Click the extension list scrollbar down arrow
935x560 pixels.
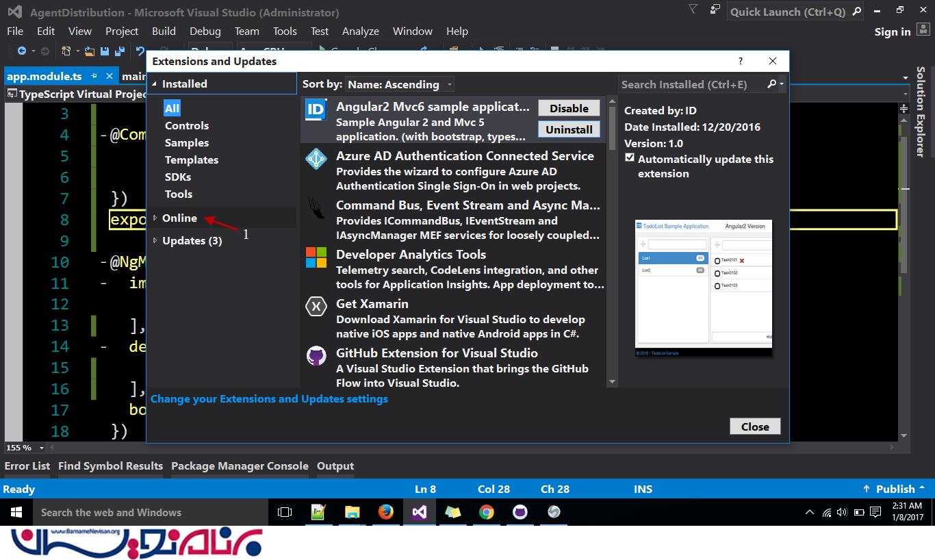click(x=612, y=382)
